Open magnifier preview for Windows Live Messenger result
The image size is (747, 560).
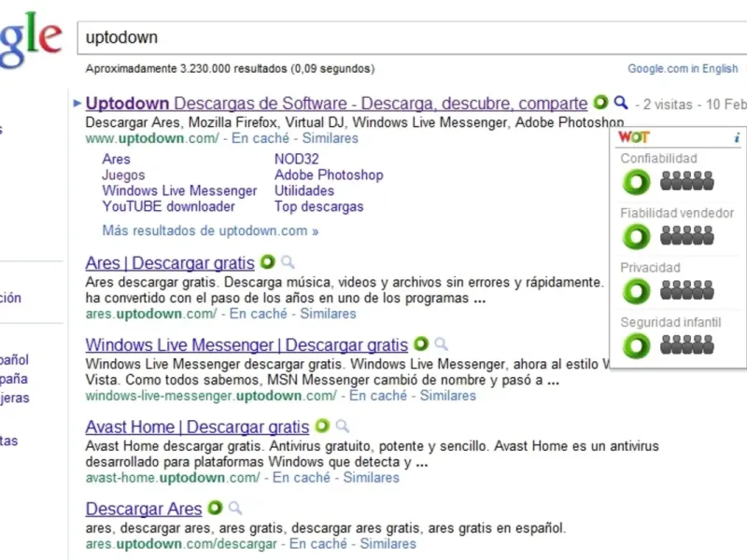click(x=441, y=343)
